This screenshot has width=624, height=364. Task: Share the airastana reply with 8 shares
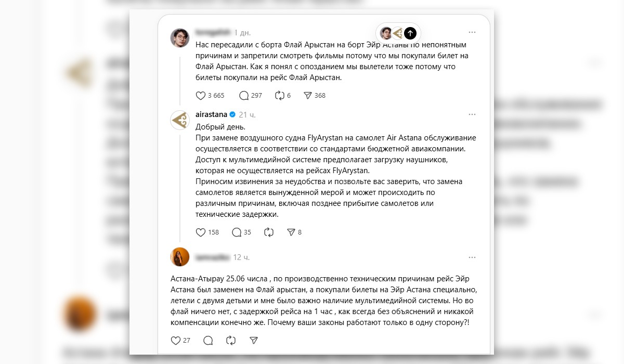click(x=294, y=232)
